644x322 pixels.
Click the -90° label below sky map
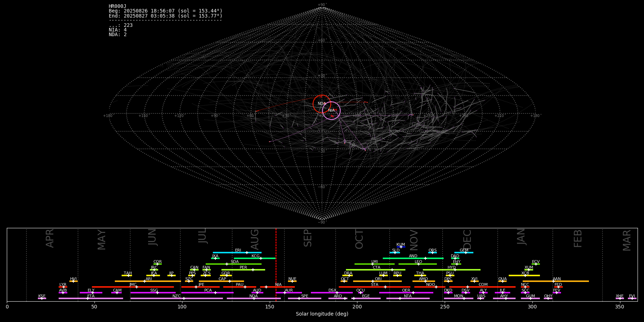pos(322,222)
